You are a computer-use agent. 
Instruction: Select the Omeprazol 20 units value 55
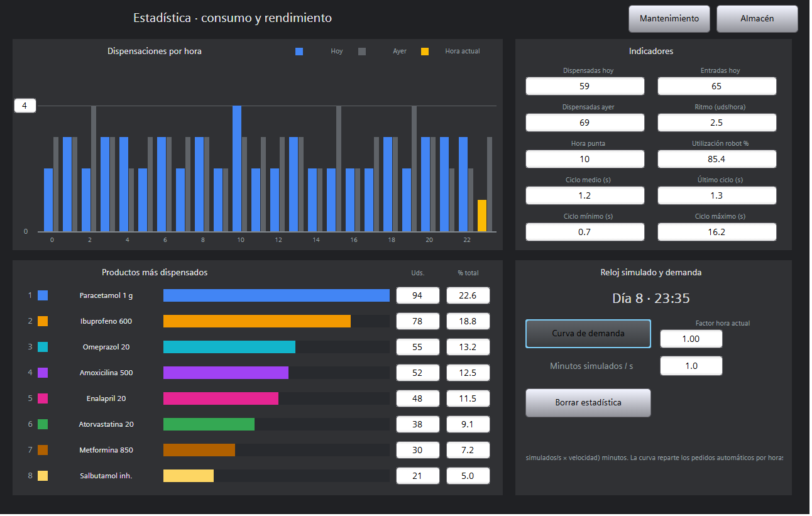[x=418, y=347]
